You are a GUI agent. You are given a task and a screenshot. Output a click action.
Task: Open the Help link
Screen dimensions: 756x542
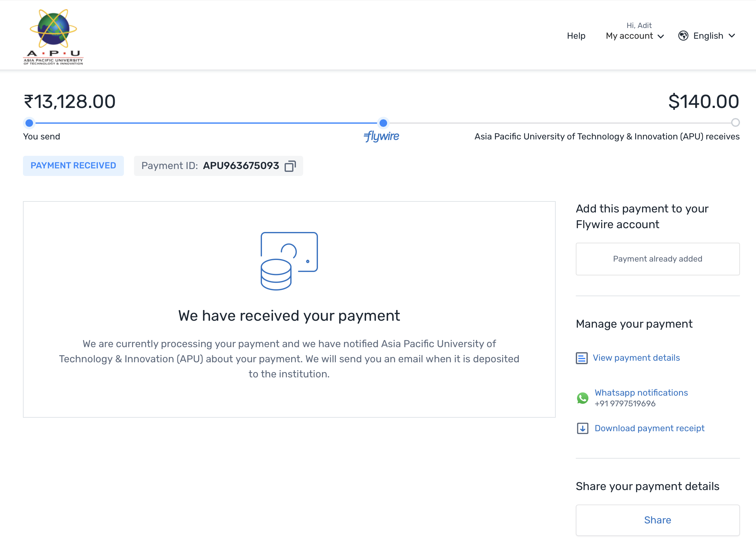[x=576, y=36]
